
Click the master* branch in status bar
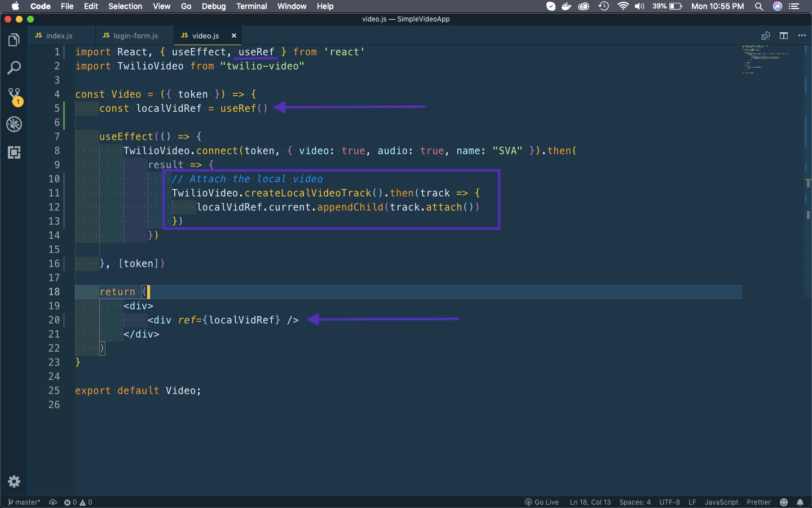click(x=24, y=502)
